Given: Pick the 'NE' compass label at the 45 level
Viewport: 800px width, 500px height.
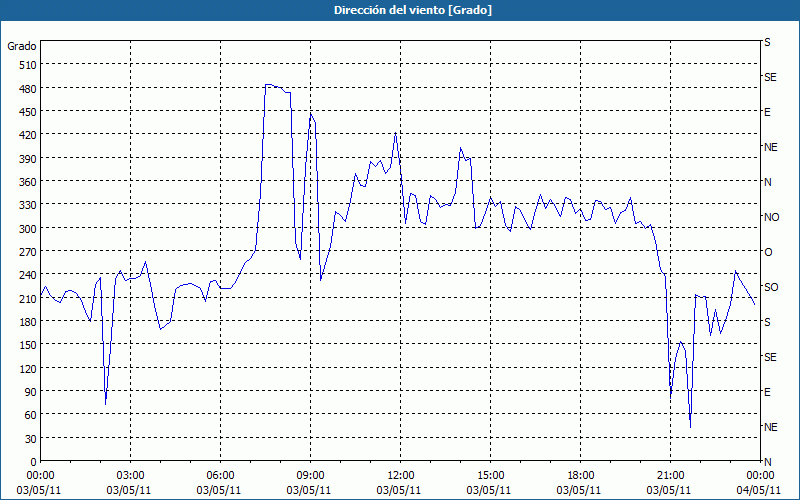Looking at the screenshot, I should [770, 427].
